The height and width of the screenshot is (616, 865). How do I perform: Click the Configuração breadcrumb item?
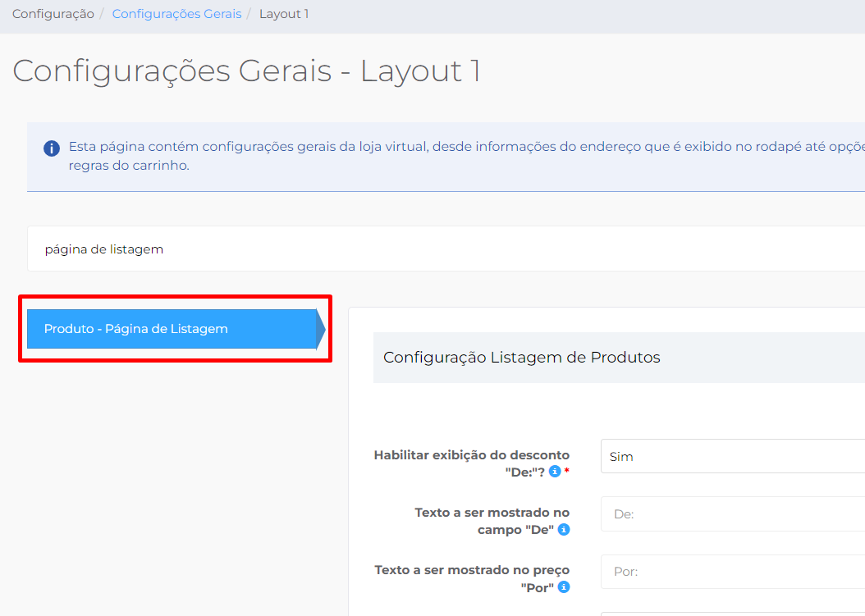(53, 14)
